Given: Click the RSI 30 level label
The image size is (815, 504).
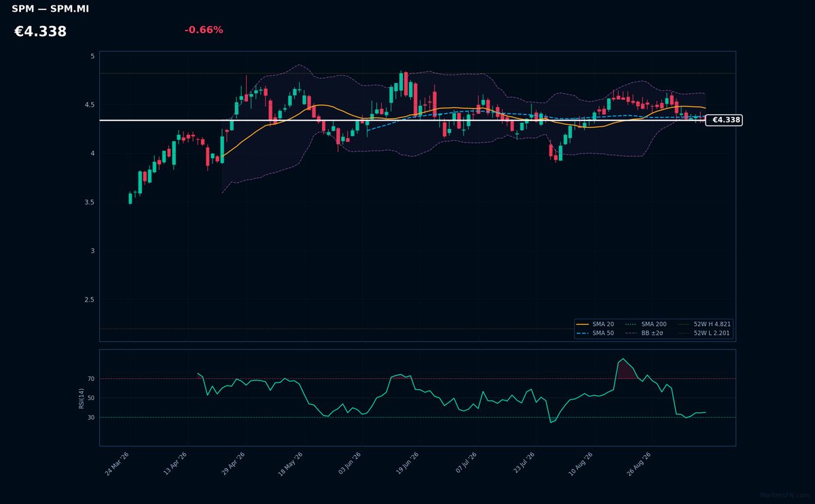Looking at the screenshot, I should pyautogui.click(x=91, y=418).
